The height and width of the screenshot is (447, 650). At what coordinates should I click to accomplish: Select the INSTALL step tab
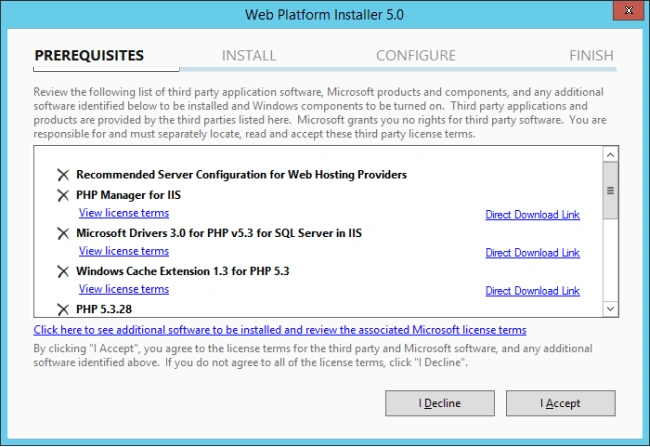click(x=249, y=55)
